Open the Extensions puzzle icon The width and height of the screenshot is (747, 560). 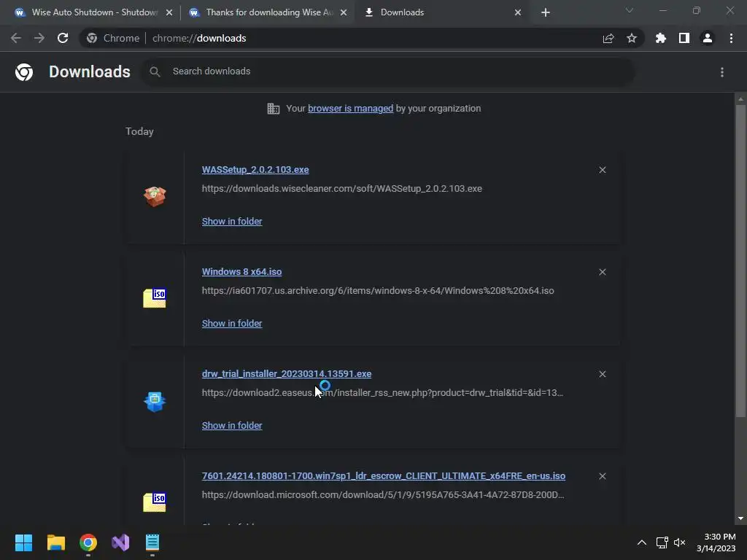click(661, 38)
